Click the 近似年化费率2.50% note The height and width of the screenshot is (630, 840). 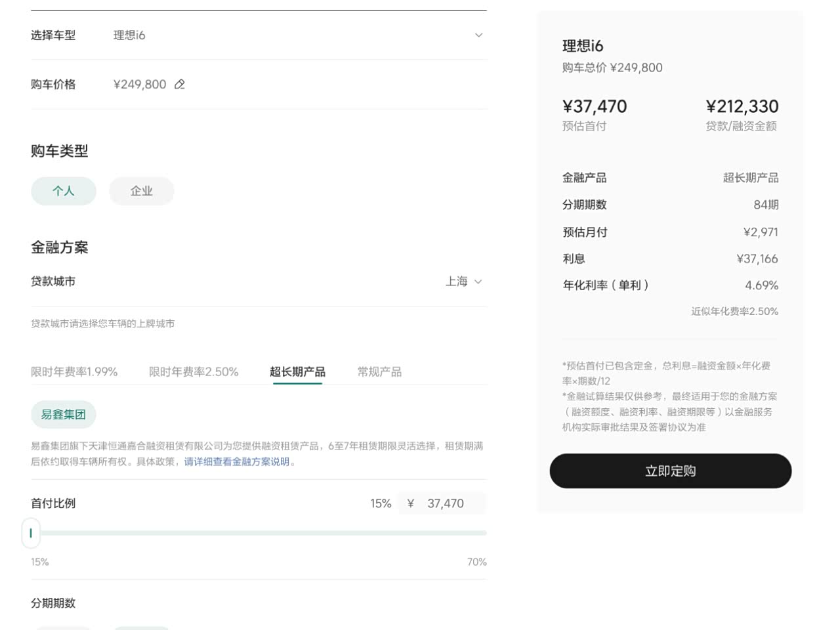tap(734, 312)
